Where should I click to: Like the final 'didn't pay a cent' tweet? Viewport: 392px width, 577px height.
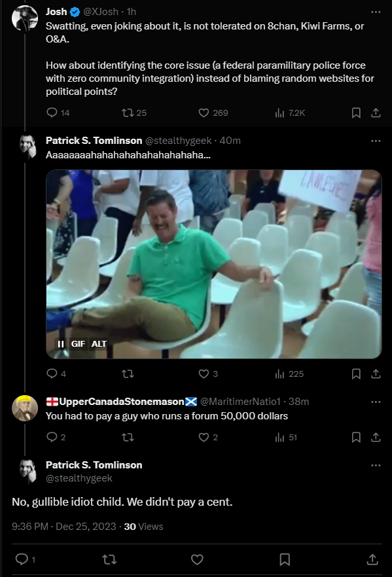[x=197, y=559]
